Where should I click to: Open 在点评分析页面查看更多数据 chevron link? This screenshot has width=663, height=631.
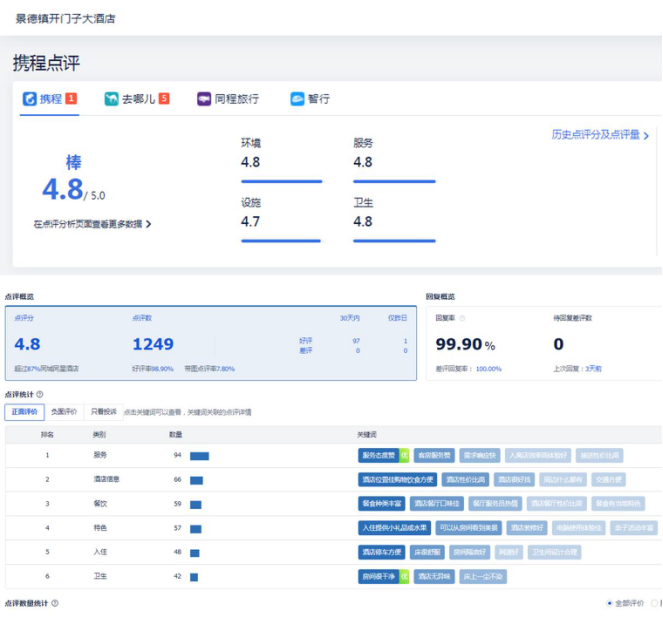(149, 225)
